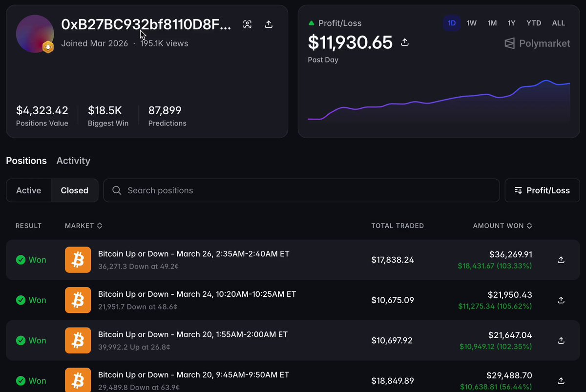586x392 pixels.
Task: Switch to the Activity tab
Action: click(73, 161)
